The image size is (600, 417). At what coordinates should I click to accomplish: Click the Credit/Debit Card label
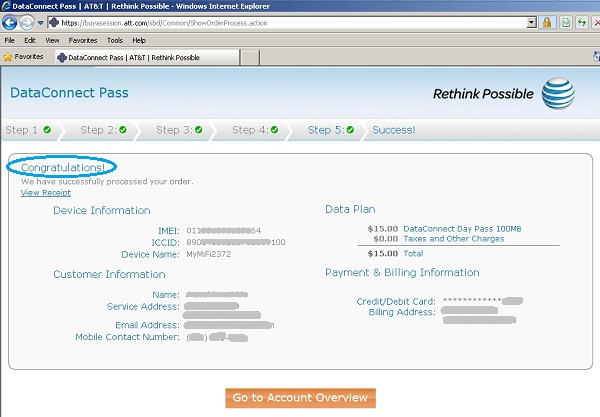click(x=396, y=301)
